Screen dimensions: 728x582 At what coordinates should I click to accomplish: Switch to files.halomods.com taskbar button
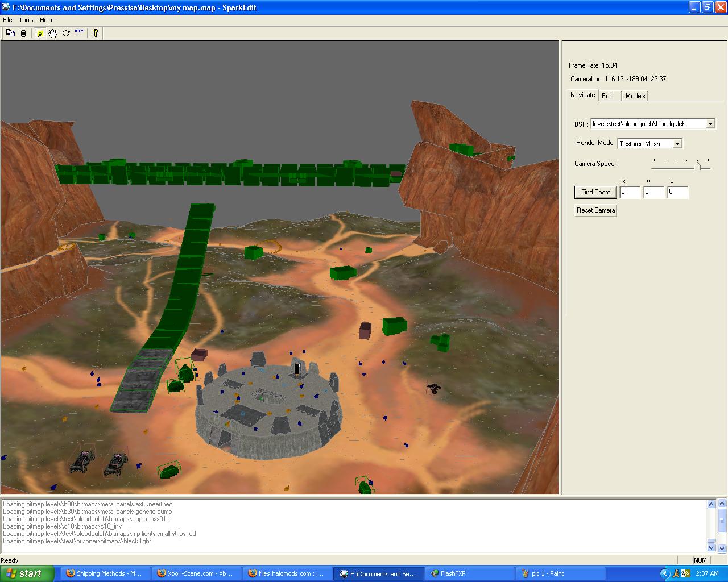[287, 573]
